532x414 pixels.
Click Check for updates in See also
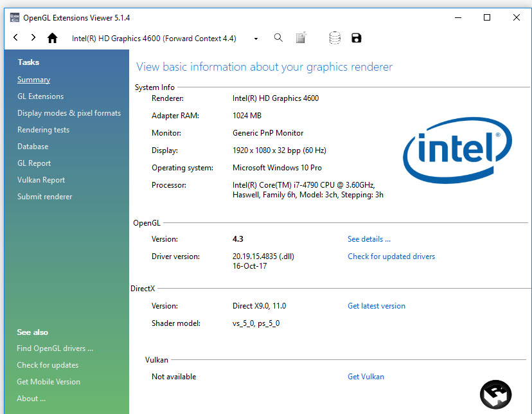(48, 365)
